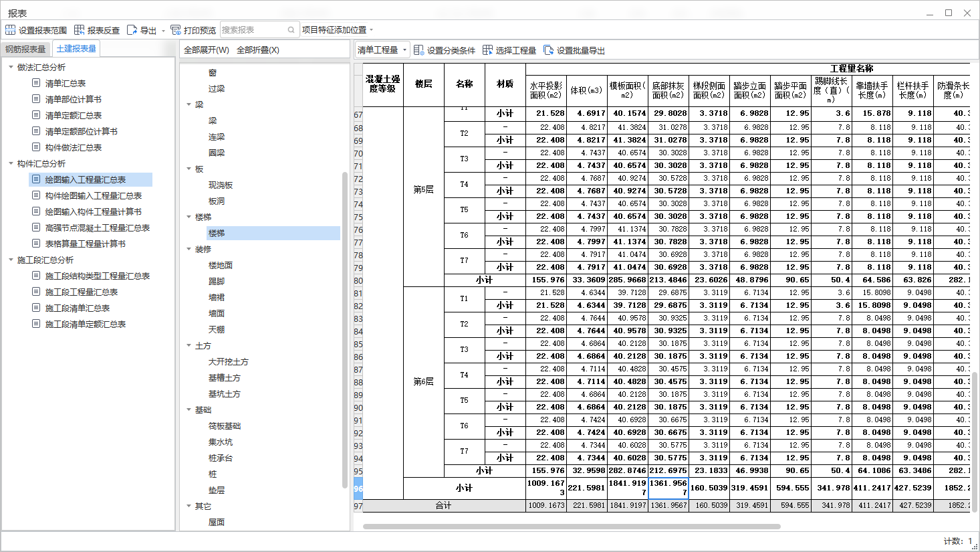This screenshot has width=980, height=552.
Task: Click the 材质 column header
Action: point(505,84)
